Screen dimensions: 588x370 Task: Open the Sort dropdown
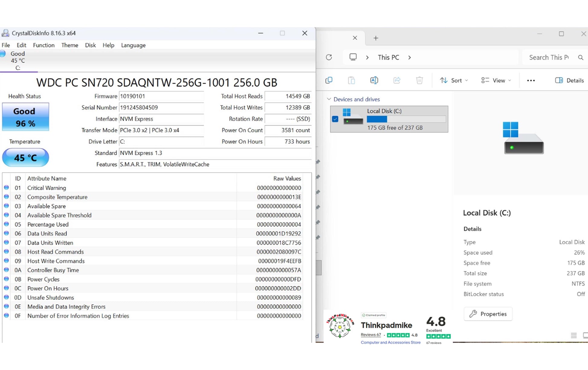454,80
